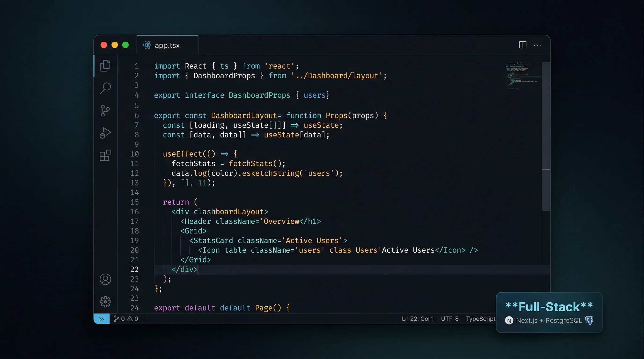Click the editor vertical scrollbar thumb

546,136
